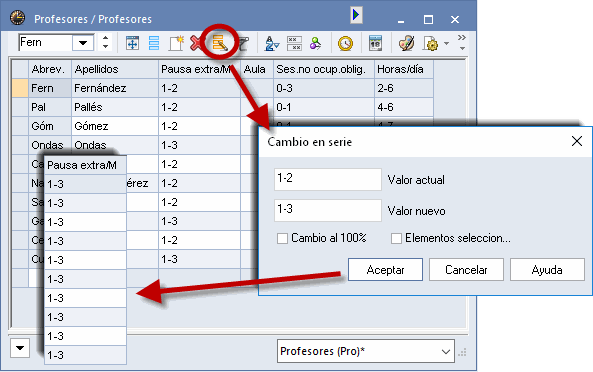Click the 1-3 pause cell in Ondas row
This screenshot has height=372, width=593.
tap(199, 145)
